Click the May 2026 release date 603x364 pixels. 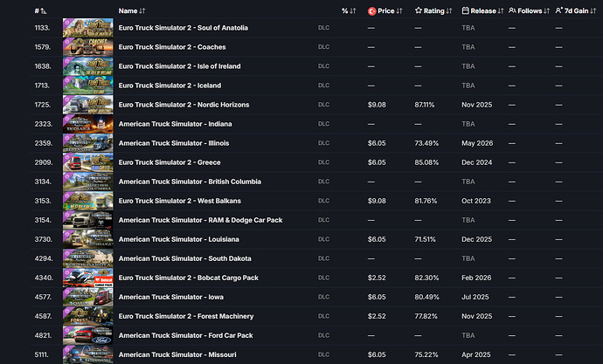pos(477,143)
